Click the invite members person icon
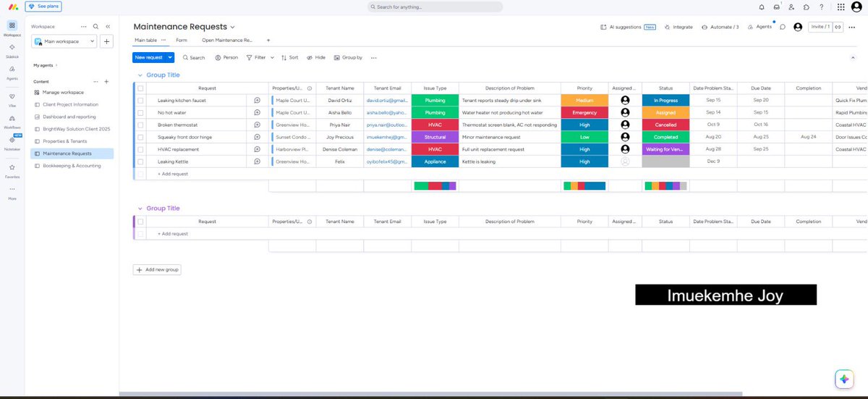The width and height of the screenshot is (868, 399). (x=791, y=7)
